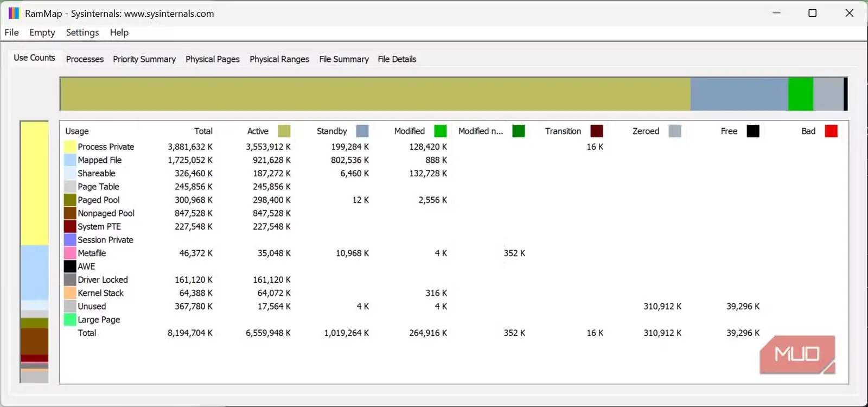Click the Free column black swatch
The image size is (868, 407).
[753, 131]
